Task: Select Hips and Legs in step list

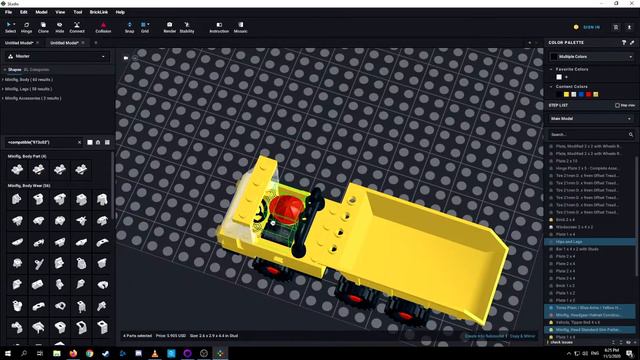Action: (590, 242)
